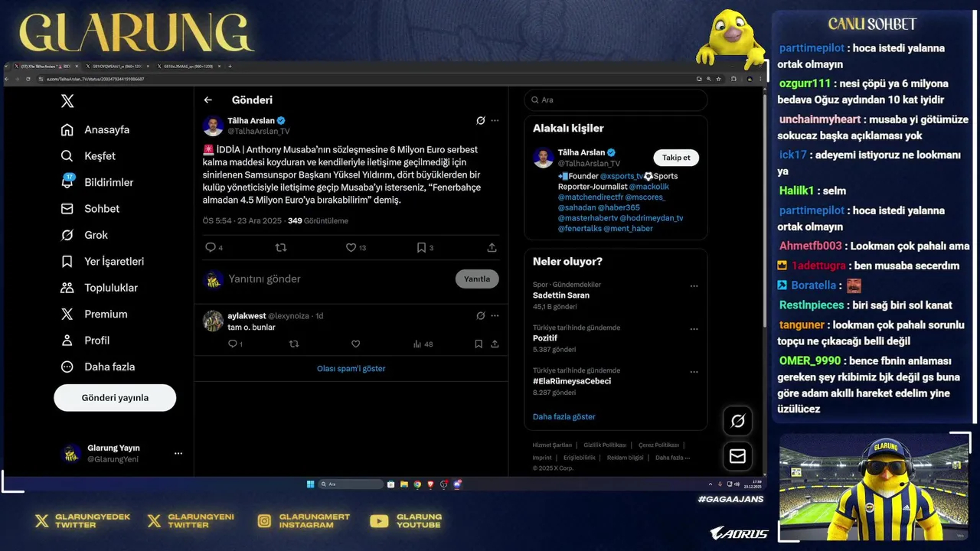
Task: Reload the page in the browser
Action: click(x=28, y=79)
